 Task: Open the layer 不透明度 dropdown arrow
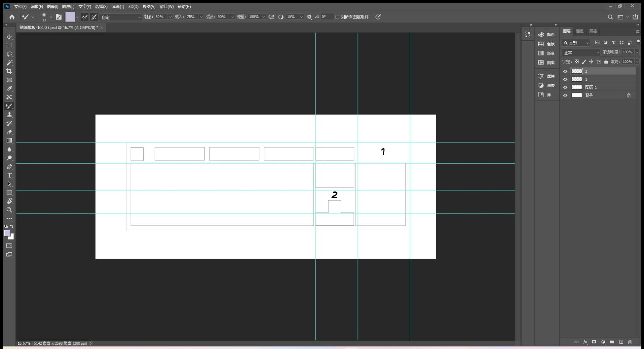pyautogui.click(x=637, y=52)
